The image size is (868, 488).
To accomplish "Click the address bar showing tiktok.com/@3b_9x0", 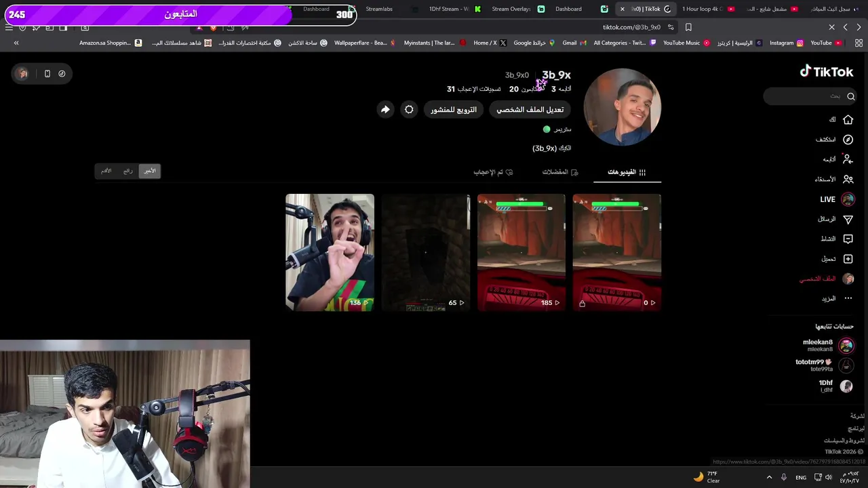I will (x=631, y=27).
